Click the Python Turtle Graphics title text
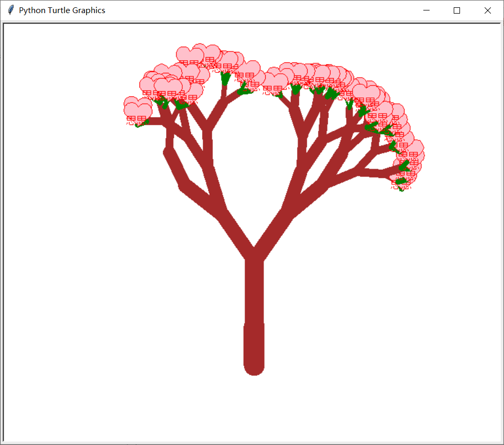Screen dimensions: 504x445 click(62, 10)
